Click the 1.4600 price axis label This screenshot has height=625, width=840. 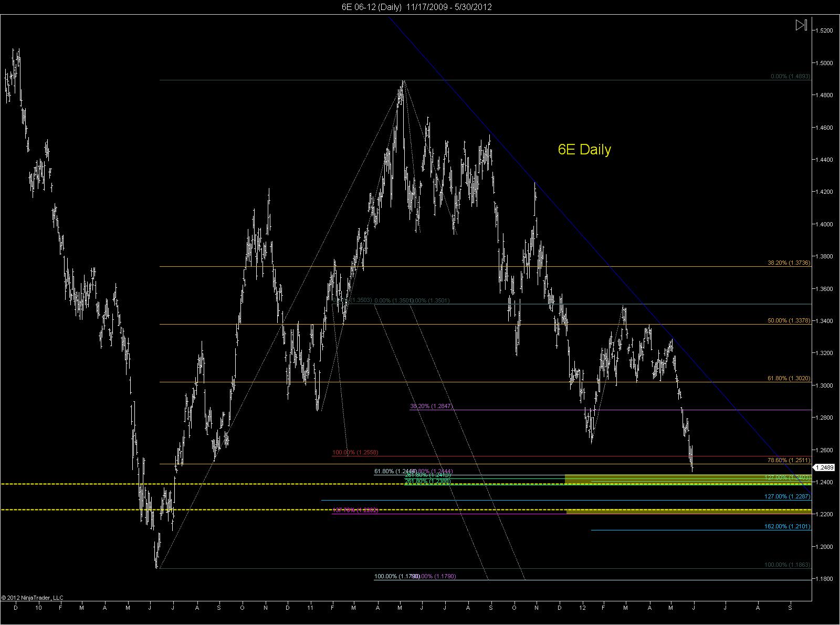point(824,128)
